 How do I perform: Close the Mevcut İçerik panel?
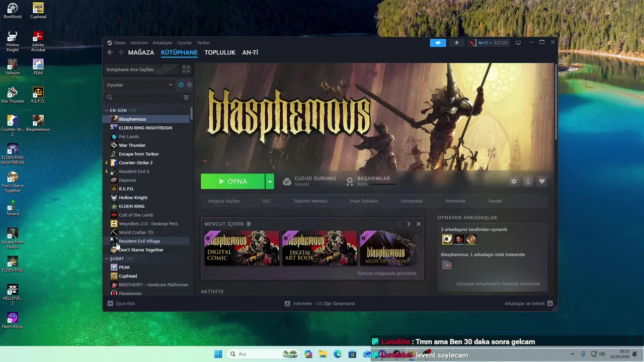coord(418,224)
